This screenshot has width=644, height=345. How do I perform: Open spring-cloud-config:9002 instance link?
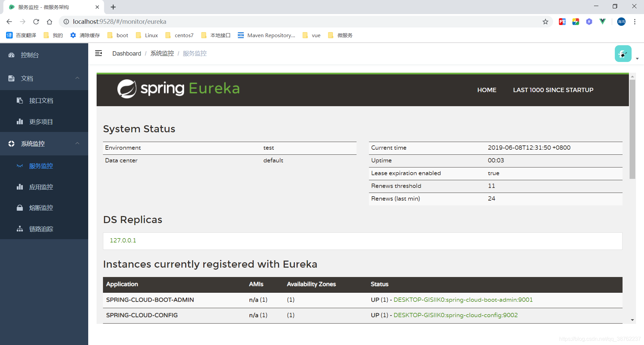(455, 315)
